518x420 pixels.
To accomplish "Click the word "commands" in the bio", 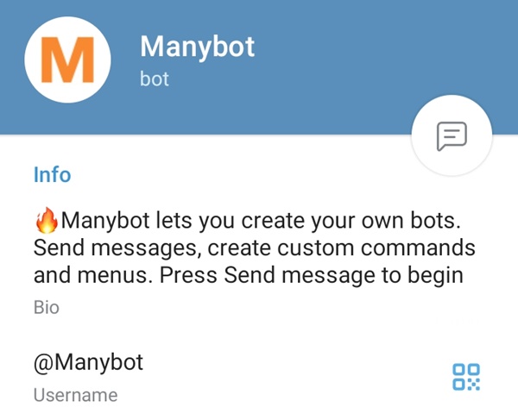I will point(418,248).
